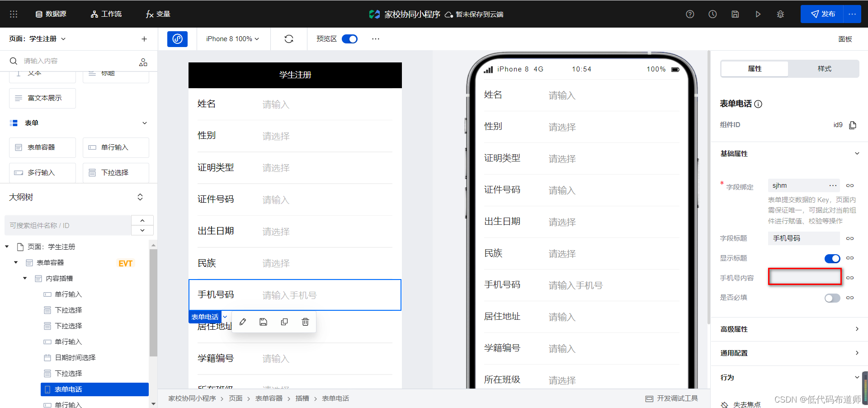Click the save disk icon in top bar
The height and width of the screenshot is (408, 868).
coord(735,14)
